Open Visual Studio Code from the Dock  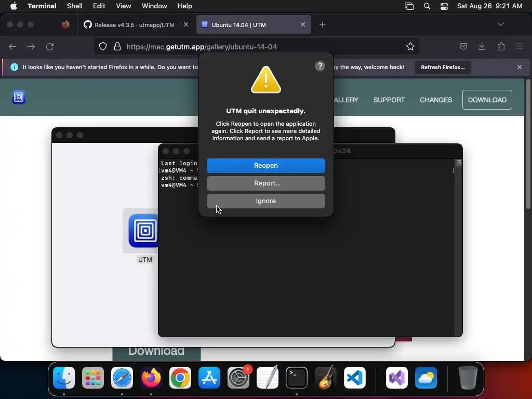[x=354, y=378]
